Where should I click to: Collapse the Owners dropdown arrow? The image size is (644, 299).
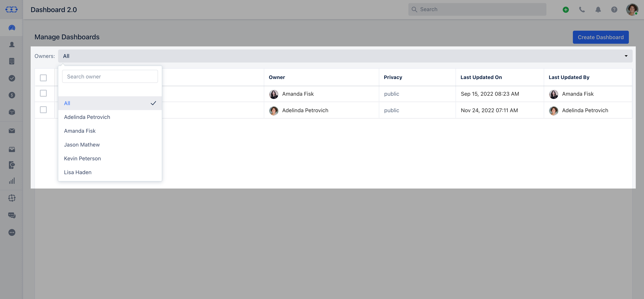click(x=626, y=56)
